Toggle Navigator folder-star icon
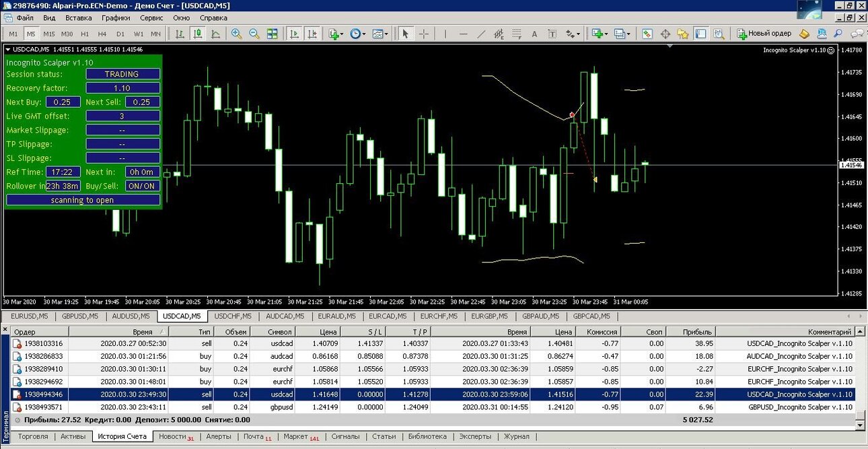The image size is (868, 449). pyautogui.click(x=683, y=34)
